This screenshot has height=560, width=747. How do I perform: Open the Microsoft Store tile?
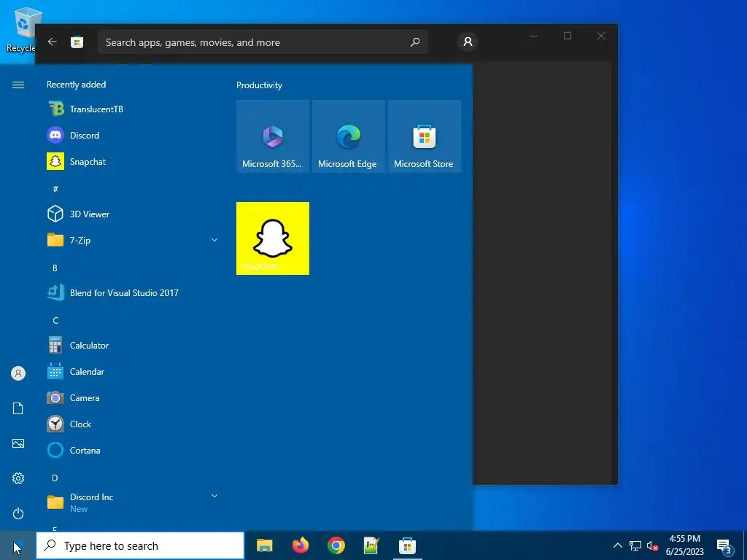425,136
